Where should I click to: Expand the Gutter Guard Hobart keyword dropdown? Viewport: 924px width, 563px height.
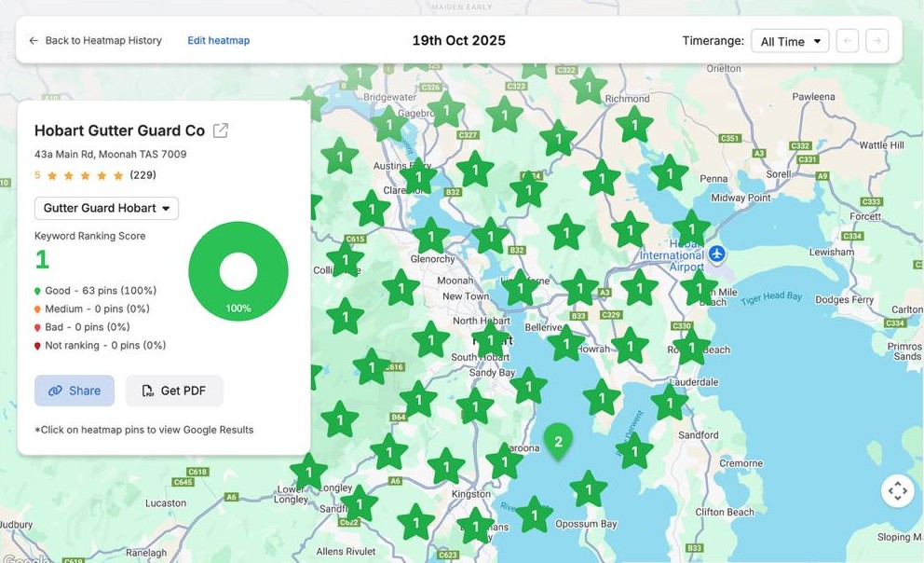coord(106,208)
